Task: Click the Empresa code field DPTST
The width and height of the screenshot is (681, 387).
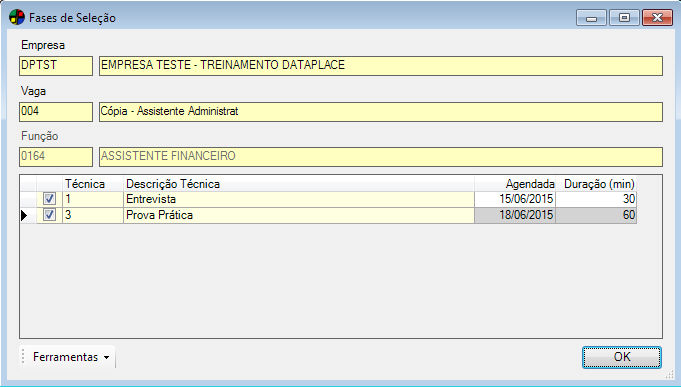Action: pyautogui.click(x=56, y=66)
